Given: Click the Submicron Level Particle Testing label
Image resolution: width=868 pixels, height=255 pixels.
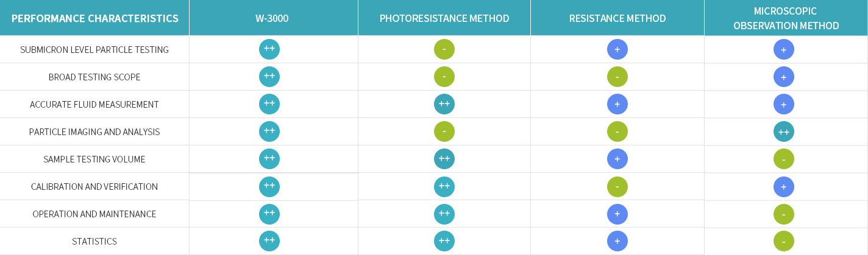Looking at the screenshot, I should [94, 49].
